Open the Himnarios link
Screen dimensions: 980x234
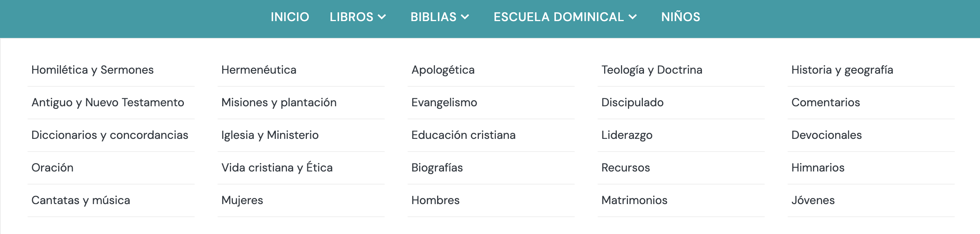[818, 168]
